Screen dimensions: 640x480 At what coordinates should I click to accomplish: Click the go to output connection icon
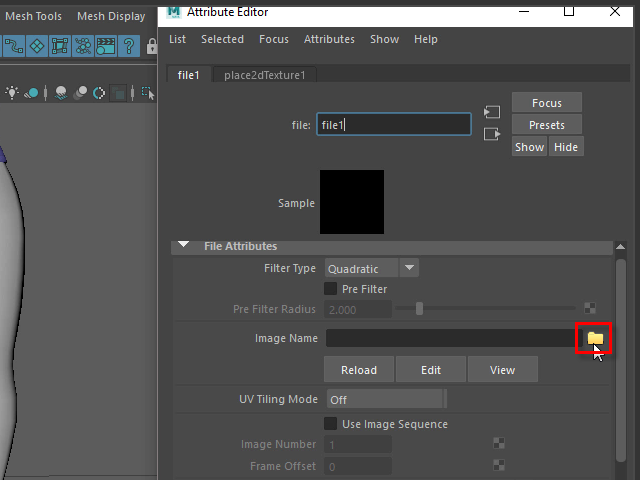point(491,134)
